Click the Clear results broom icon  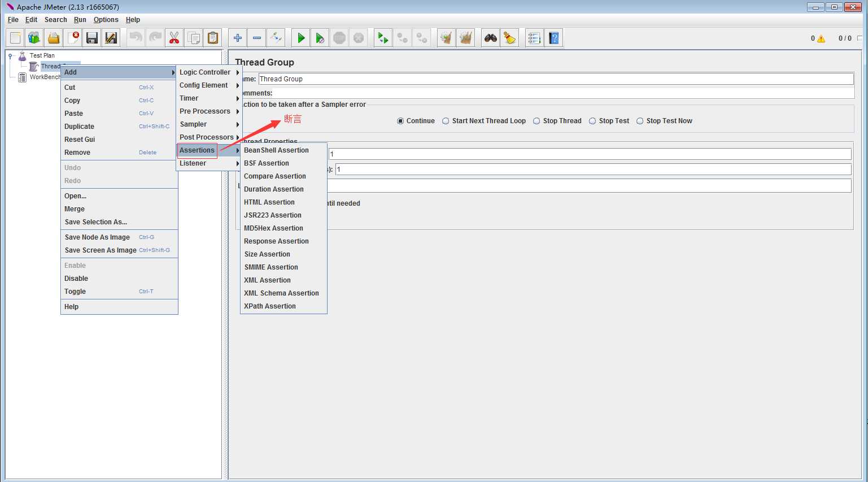point(446,38)
